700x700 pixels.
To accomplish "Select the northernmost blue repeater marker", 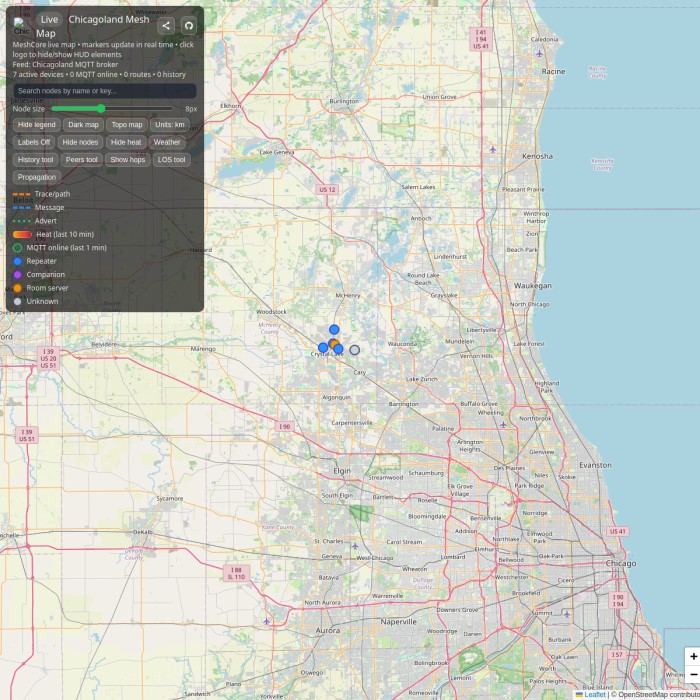I will click(x=334, y=329).
